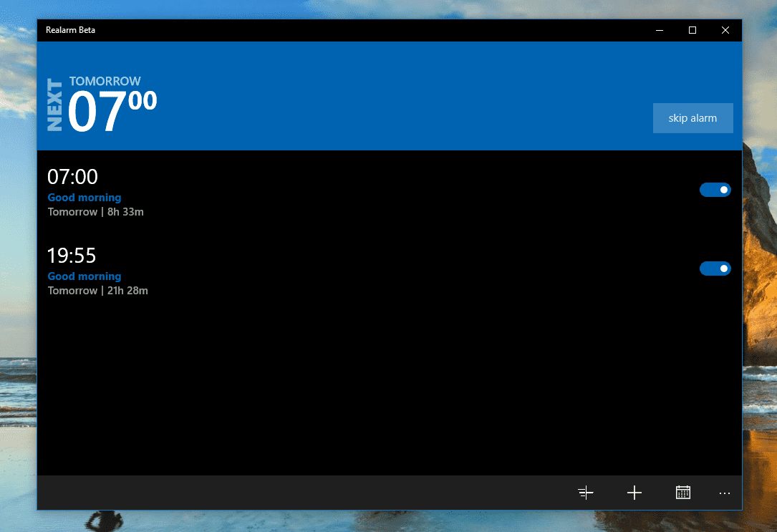
Task: Open the 19:55 alarm entry in list
Action: click(72, 256)
